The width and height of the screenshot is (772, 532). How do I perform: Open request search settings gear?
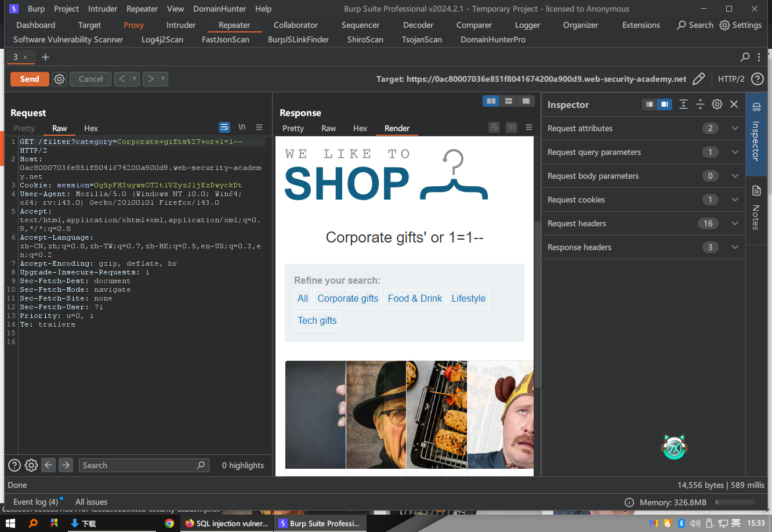[x=31, y=465]
